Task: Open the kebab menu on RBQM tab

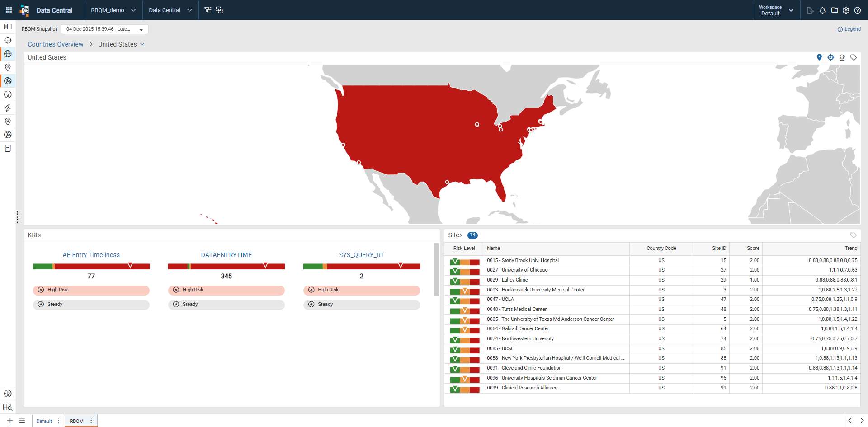Action: (91, 421)
